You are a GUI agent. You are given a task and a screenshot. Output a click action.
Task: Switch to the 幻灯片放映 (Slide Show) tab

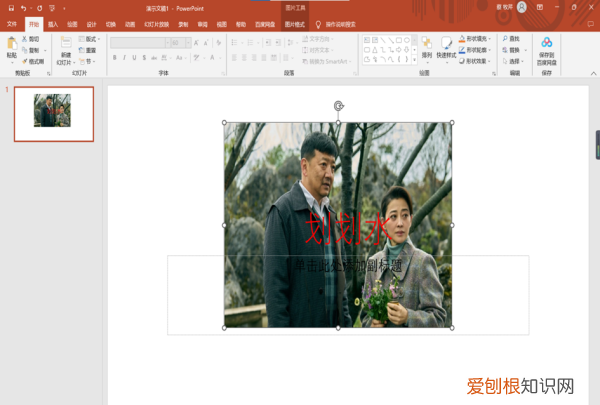(157, 24)
